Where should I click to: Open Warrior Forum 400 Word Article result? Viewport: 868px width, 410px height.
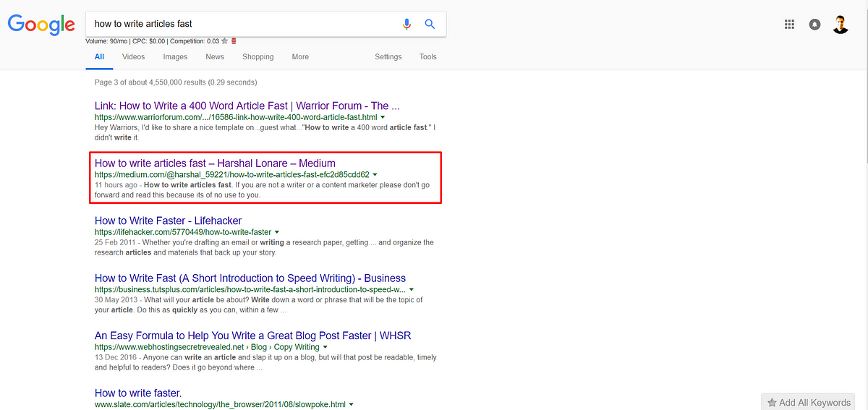[247, 106]
